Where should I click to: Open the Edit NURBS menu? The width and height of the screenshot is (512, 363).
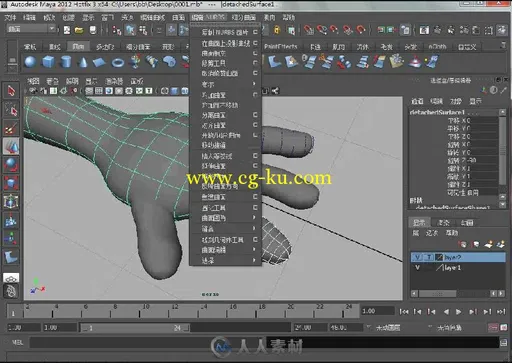208,17
